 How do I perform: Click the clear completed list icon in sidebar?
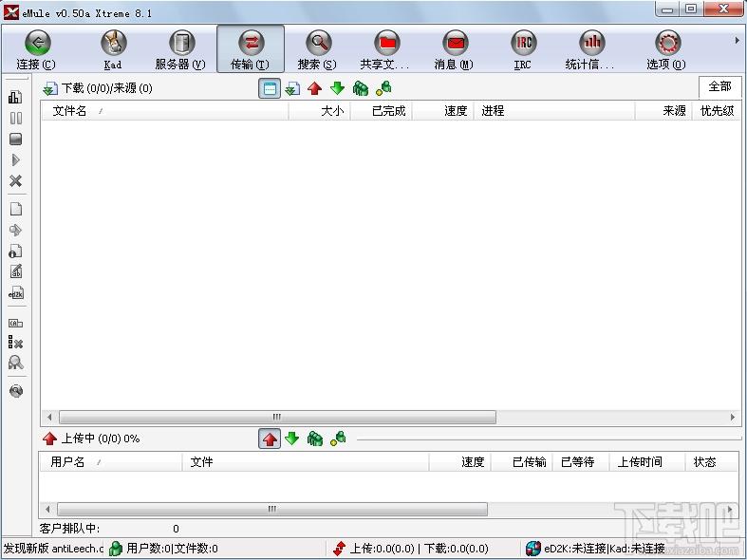(x=16, y=343)
